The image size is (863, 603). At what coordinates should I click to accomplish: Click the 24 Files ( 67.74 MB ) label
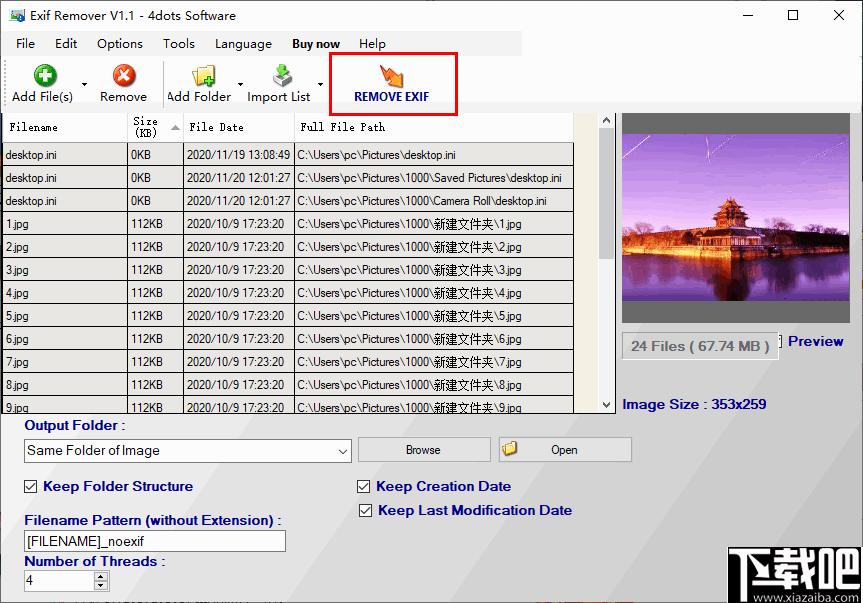(x=700, y=346)
